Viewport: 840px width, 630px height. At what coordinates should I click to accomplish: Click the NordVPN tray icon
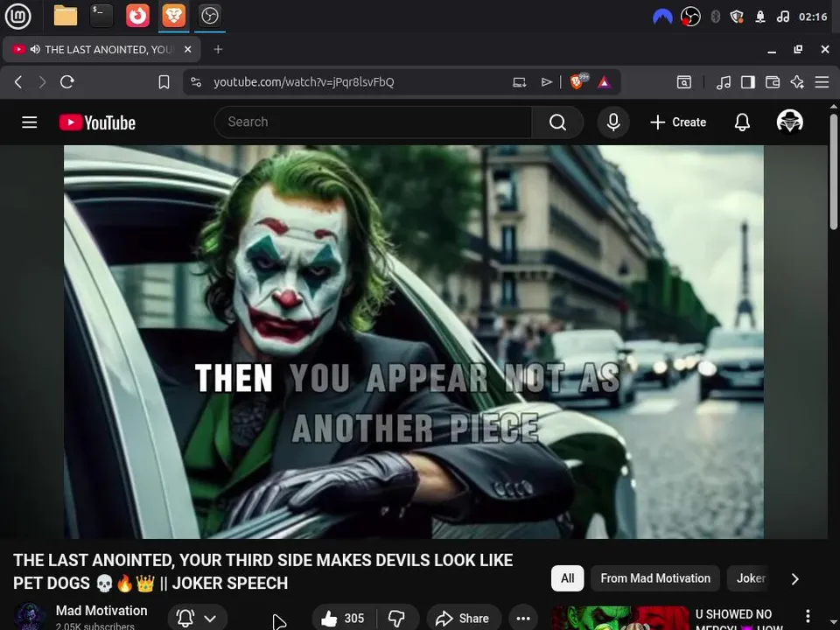click(x=662, y=17)
